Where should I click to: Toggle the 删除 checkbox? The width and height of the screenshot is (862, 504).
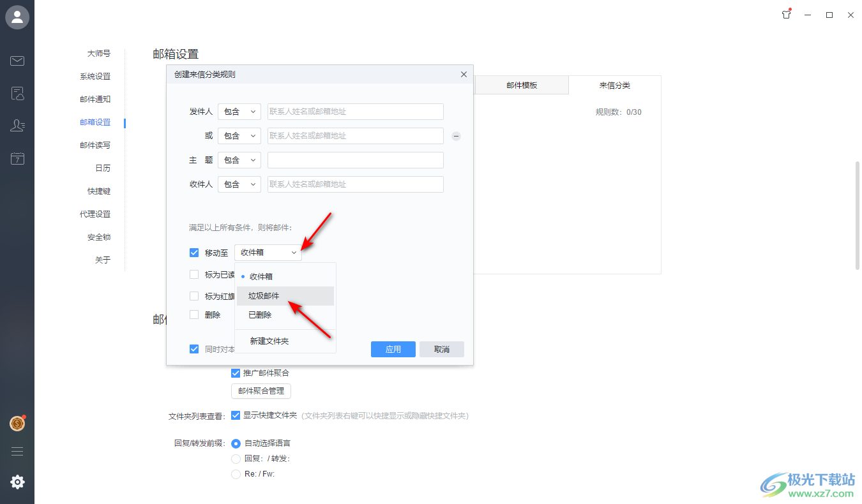(194, 315)
